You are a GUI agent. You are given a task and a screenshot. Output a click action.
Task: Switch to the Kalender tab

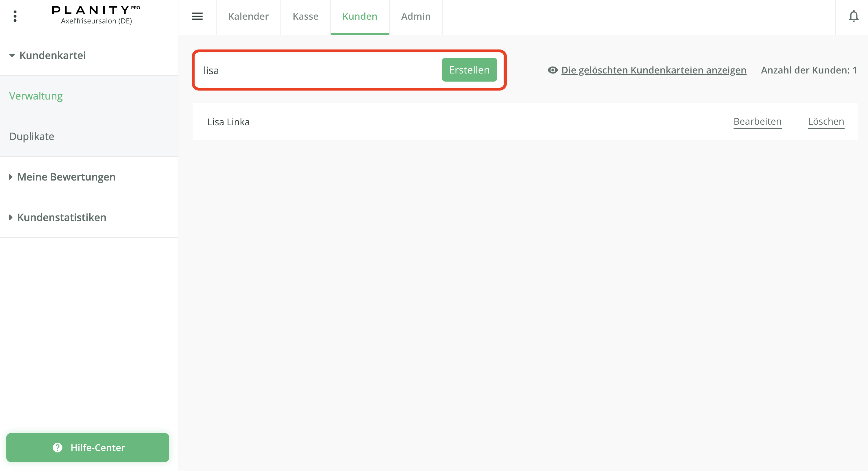pyautogui.click(x=248, y=16)
